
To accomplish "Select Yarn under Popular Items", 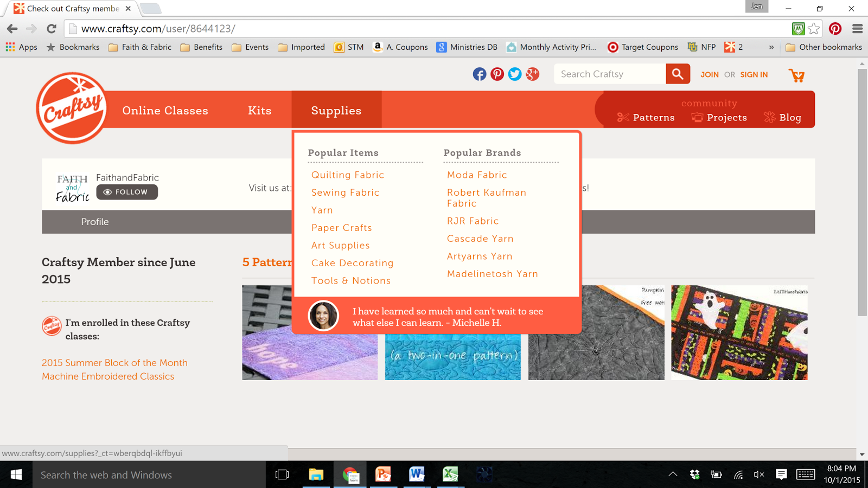I will [x=322, y=210].
